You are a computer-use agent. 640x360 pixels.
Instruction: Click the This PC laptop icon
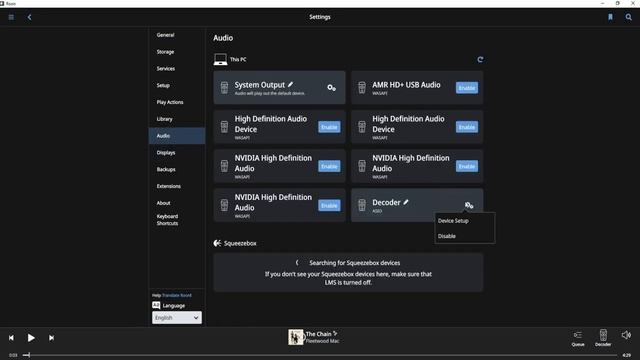click(x=220, y=60)
